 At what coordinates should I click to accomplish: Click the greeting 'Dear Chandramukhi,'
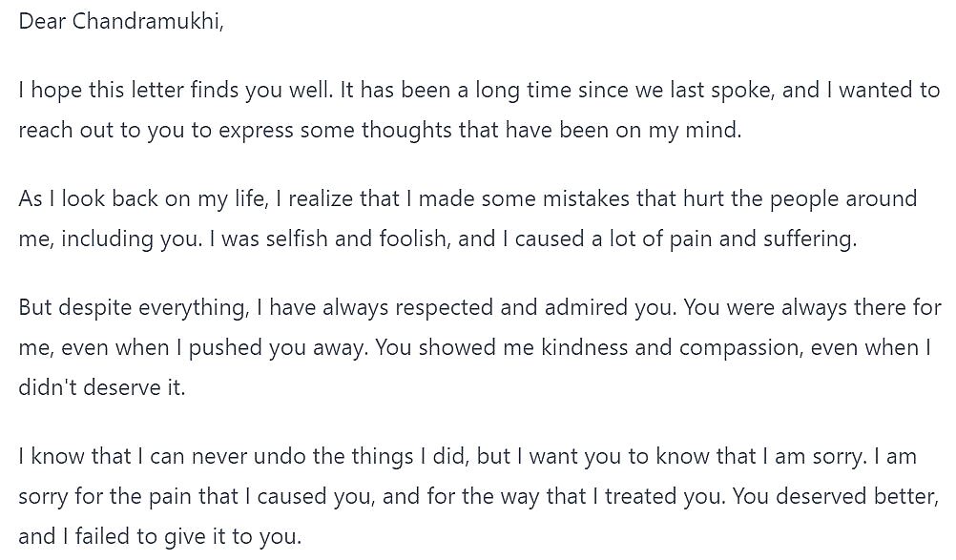click(x=121, y=21)
